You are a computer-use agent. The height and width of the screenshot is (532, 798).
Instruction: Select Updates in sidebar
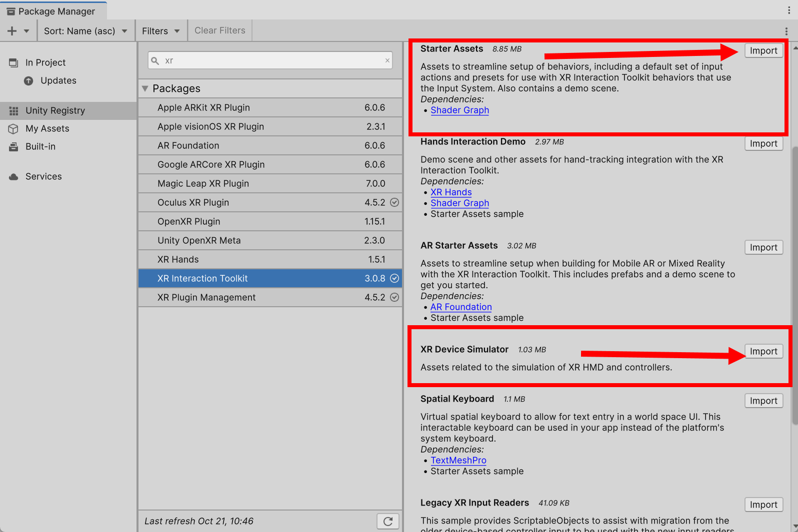[58, 80]
